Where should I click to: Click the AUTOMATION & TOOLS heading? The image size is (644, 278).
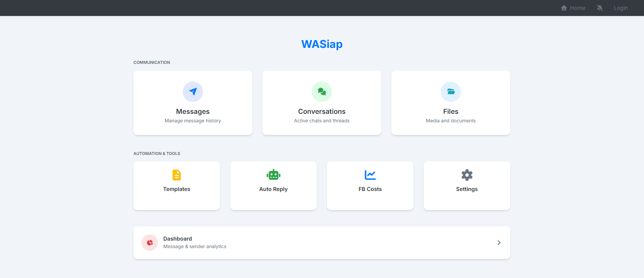[157, 154]
